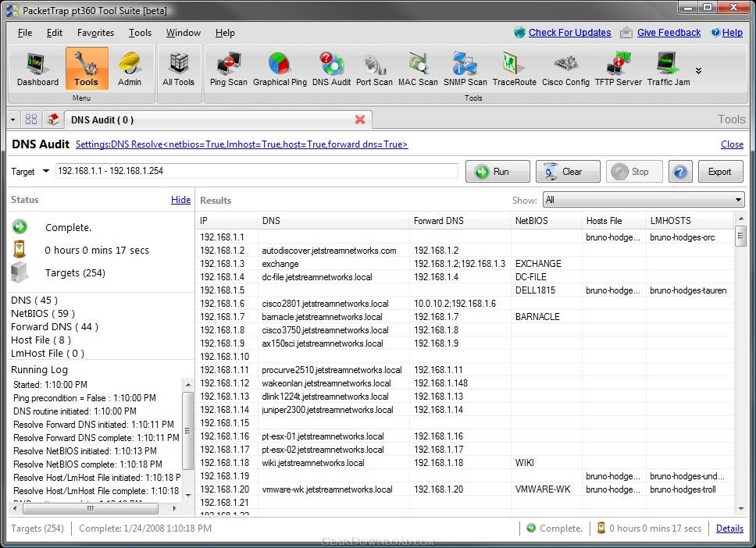The height and width of the screenshot is (548, 756).
Task: Open the DNS Audit tool icon
Action: point(331,69)
